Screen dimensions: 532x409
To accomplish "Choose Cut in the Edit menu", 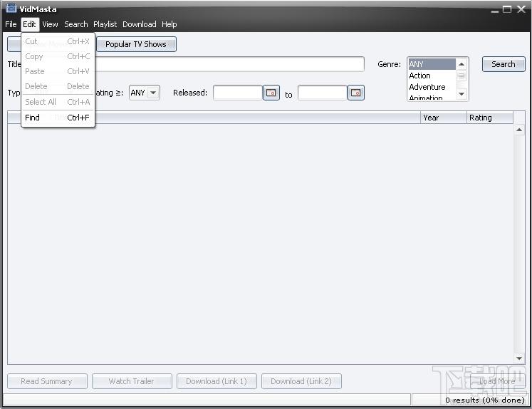I will click(58, 41).
